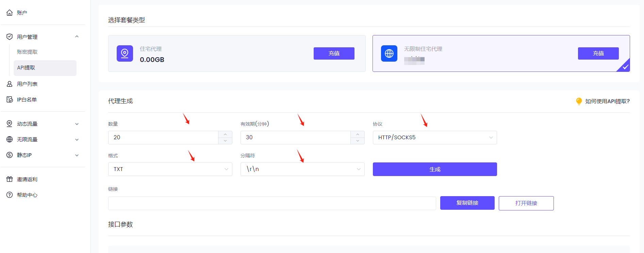
Task: Click the home icon beside 账户
Action: [10, 13]
